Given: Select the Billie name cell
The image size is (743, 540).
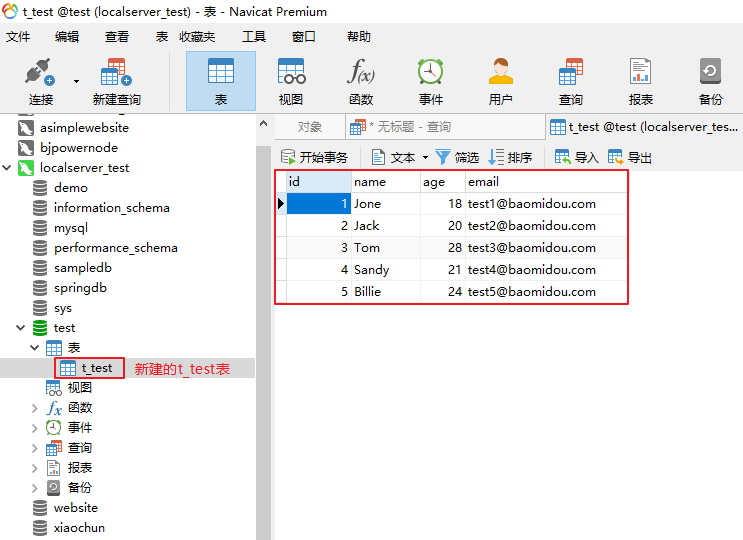Looking at the screenshot, I should (x=386, y=292).
